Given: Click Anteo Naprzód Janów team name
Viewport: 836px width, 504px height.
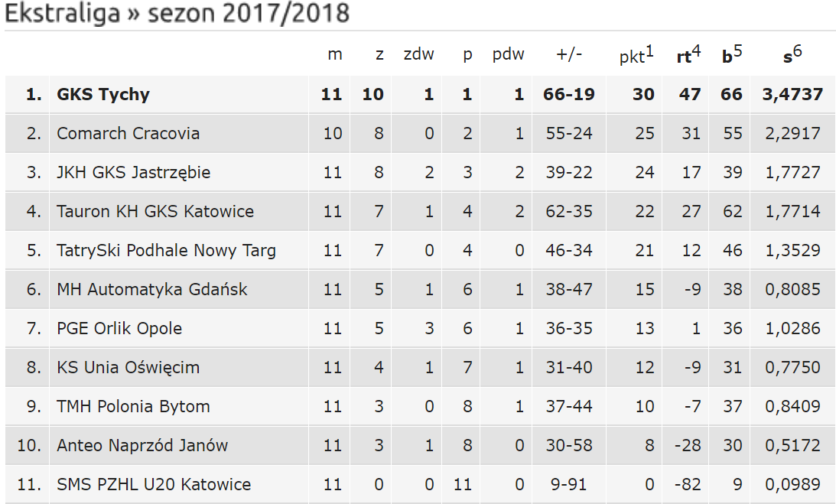Looking at the screenshot, I should (142, 445).
